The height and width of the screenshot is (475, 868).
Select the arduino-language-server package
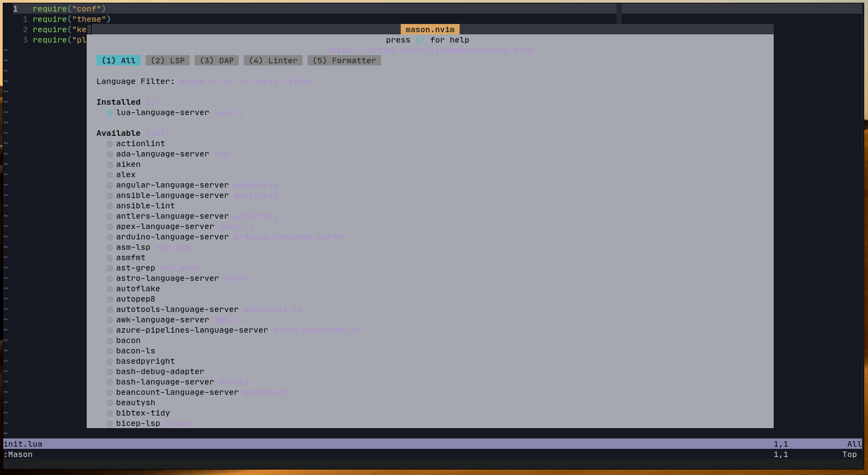coord(172,237)
